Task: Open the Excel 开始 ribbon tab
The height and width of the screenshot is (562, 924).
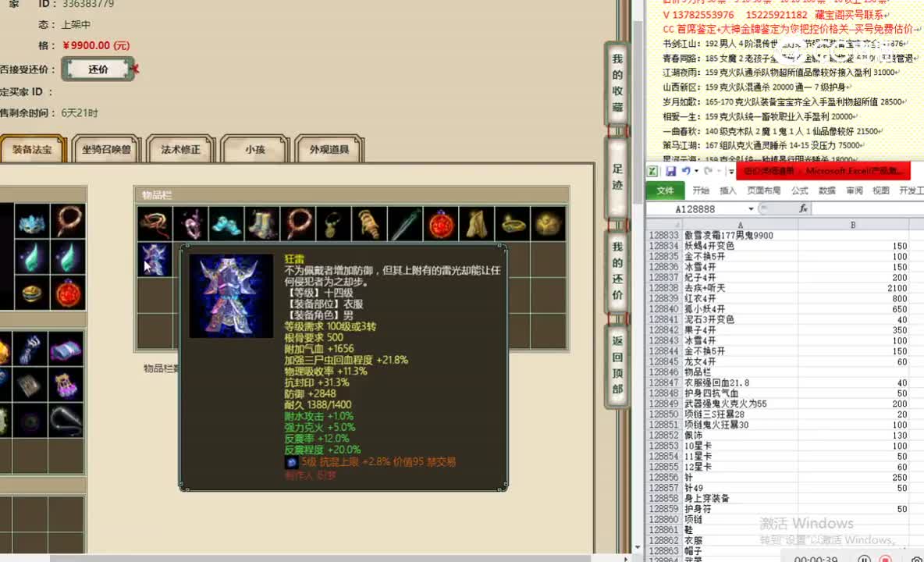Action: coord(702,191)
